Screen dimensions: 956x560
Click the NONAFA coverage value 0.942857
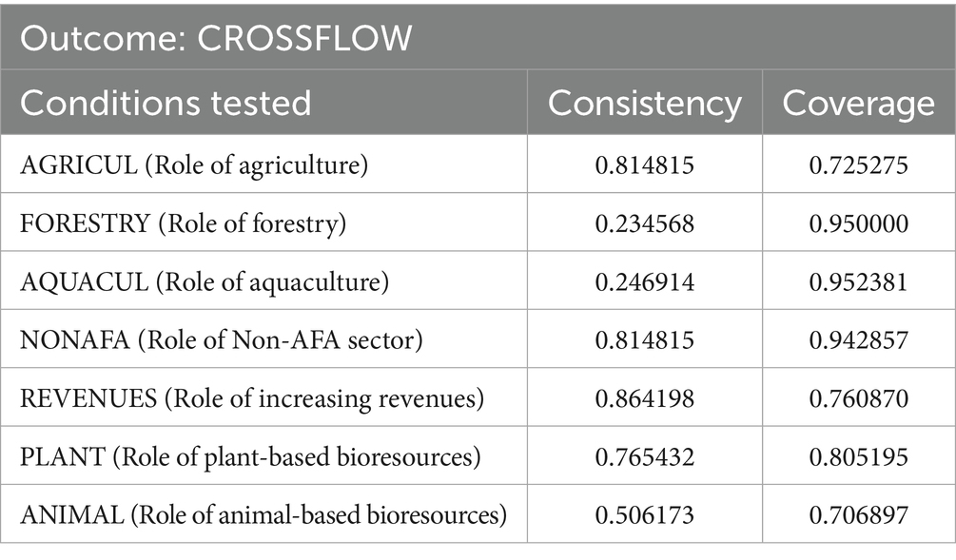858,340
